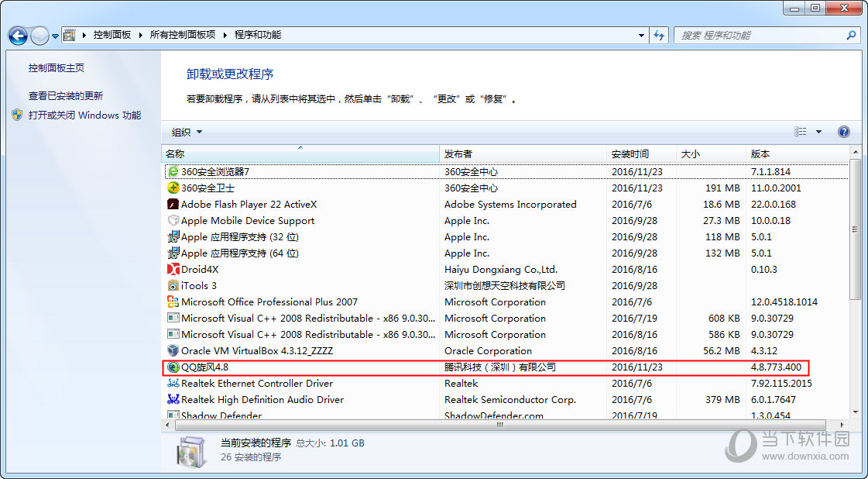The width and height of the screenshot is (868, 479).
Task: Open the 查看已安装的更新 link
Action: (66, 96)
